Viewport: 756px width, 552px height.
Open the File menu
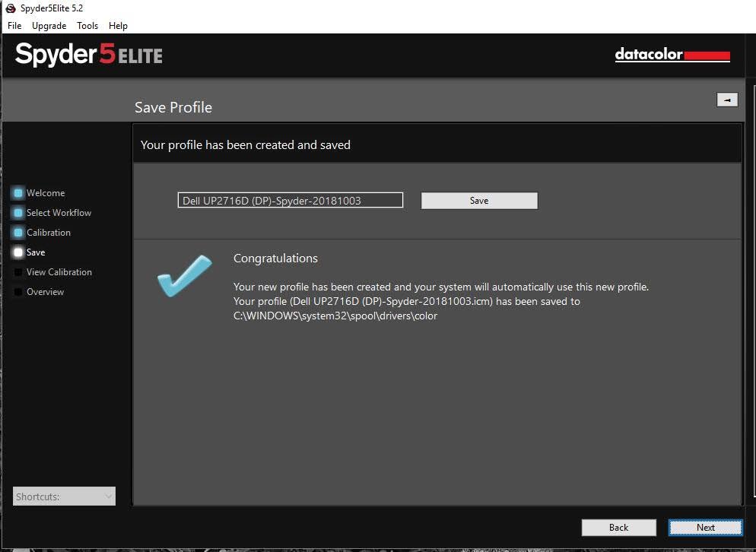click(x=14, y=26)
